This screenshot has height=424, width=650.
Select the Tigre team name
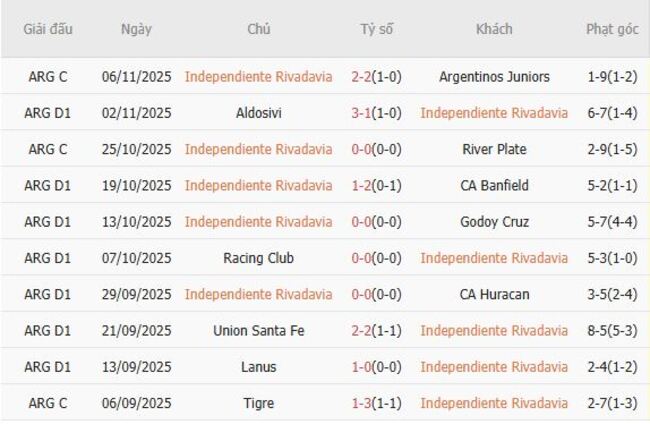(x=258, y=403)
